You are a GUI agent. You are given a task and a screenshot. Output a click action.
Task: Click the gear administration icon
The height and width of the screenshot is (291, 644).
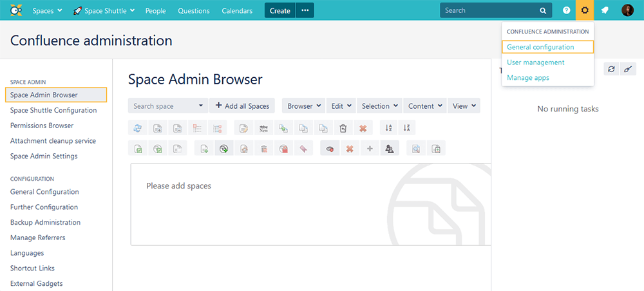[x=585, y=10]
